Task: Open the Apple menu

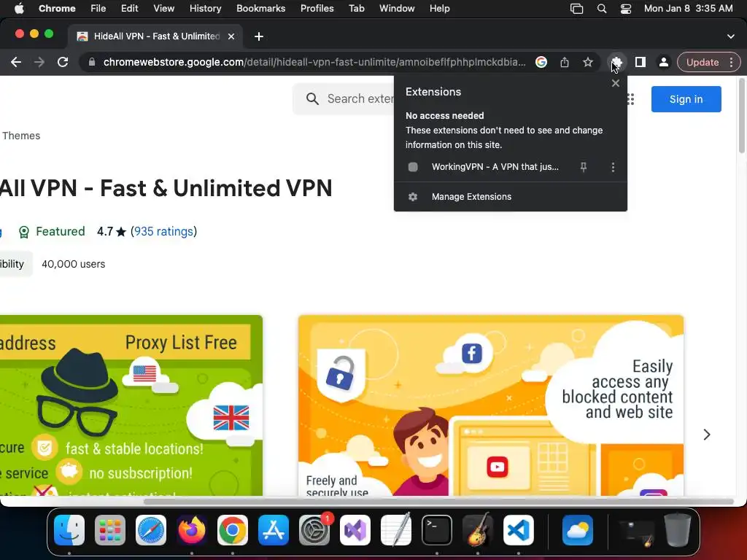Action: [x=19, y=9]
